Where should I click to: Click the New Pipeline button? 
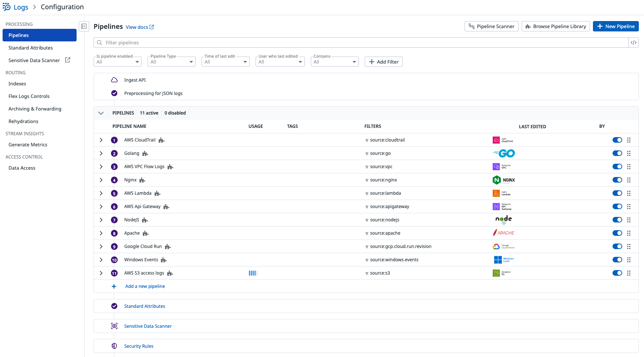[616, 26]
